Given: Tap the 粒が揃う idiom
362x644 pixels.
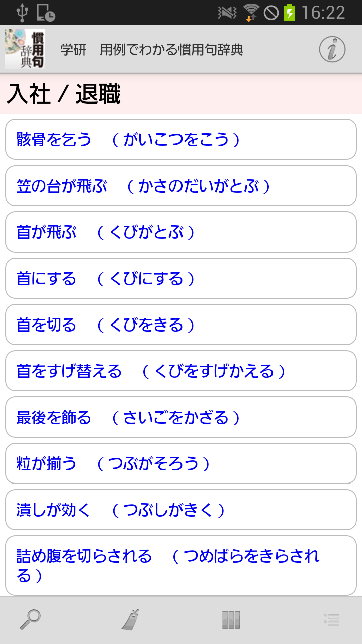Looking at the screenshot, I should coord(181,463).
